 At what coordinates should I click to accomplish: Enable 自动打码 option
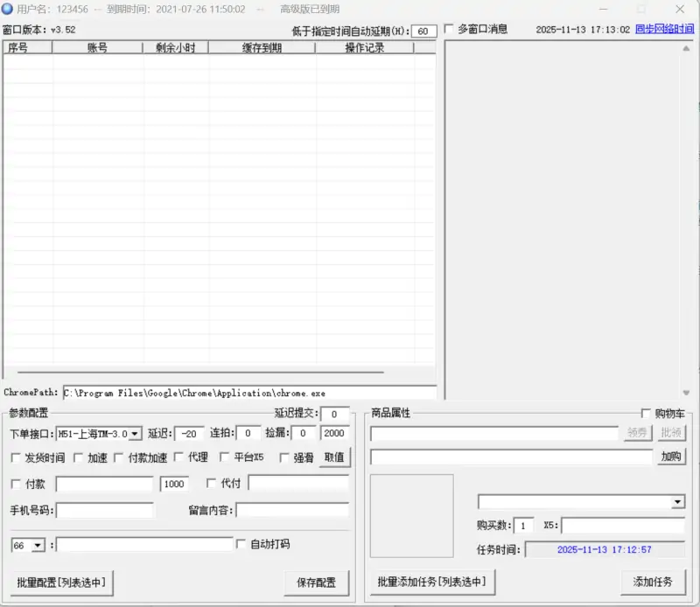click(242, 544)
